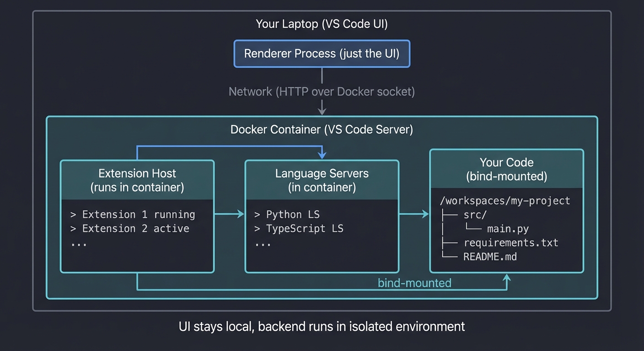Click the caption about UI staying local
Image resolution: width=644 pixels, height=351 pixels.
tap(322, 326)
